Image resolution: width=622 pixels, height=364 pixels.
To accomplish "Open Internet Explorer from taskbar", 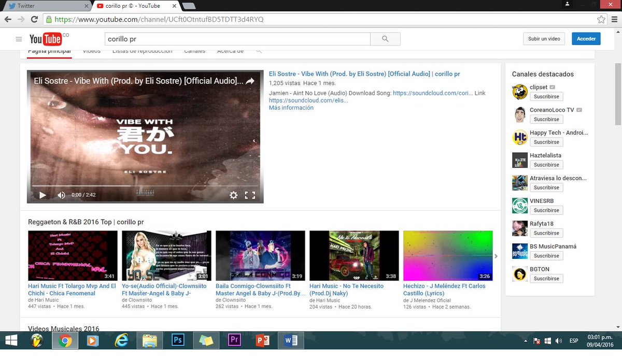I will [x=121, y=340].
